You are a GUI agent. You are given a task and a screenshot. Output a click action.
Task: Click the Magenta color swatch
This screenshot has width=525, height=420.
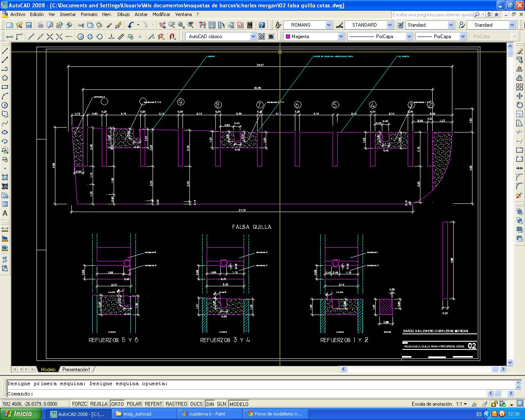[x=288, y=37]
